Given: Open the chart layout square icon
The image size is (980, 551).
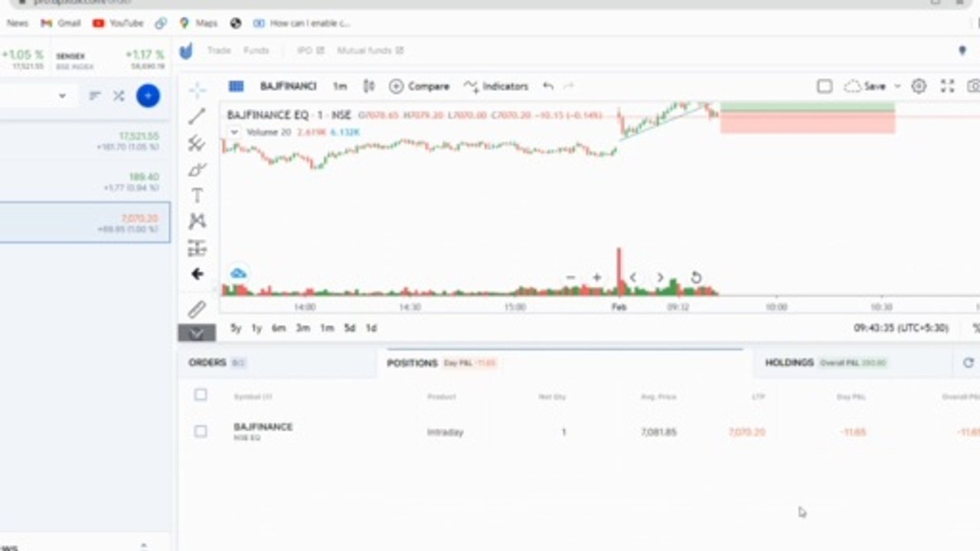Looking at the screenshot, I should tap(825, 86).
